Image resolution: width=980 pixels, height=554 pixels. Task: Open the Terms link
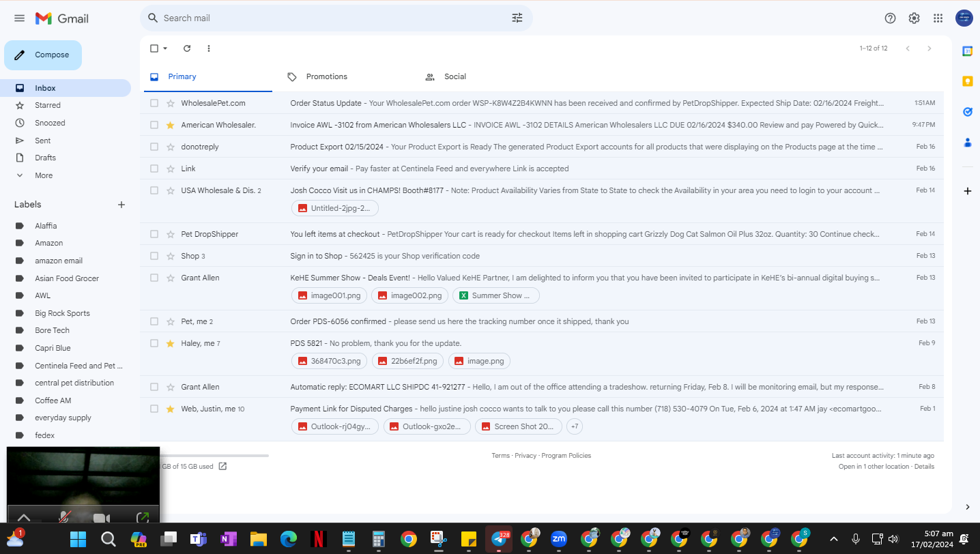(500, 456)
